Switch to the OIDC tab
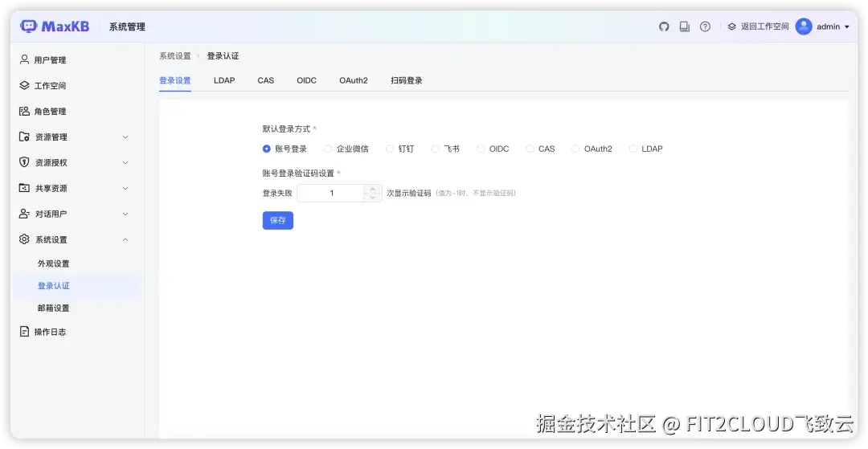Screen dimensions: 868x449 pyautogui.click(x=307, y=80)
